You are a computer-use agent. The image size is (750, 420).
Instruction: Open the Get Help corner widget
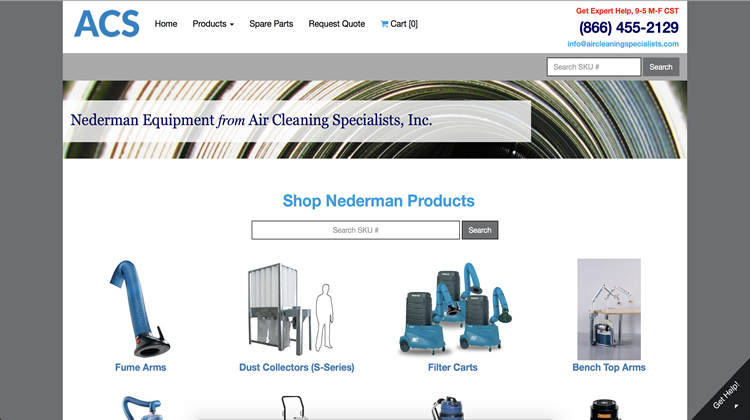pyautogui.click(x=726, y=395)
